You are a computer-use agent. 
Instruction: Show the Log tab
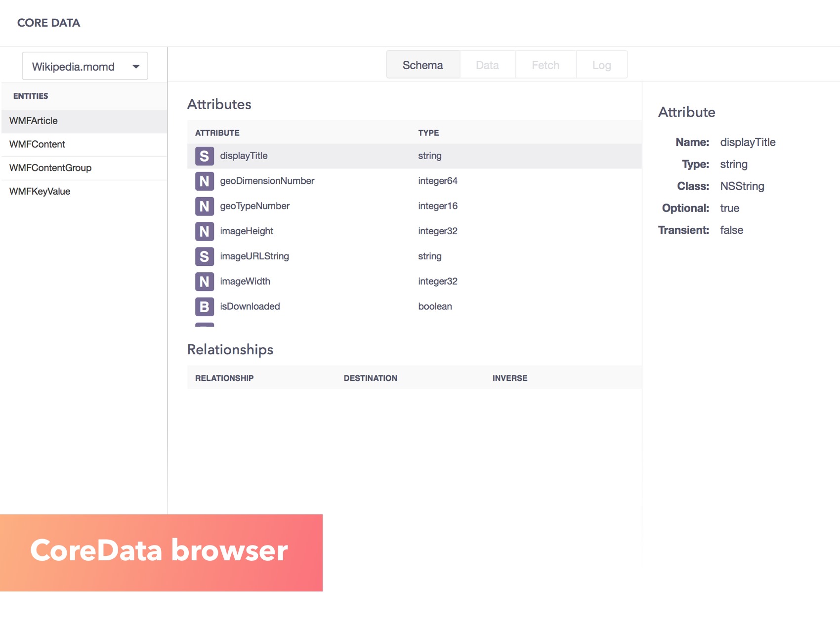pyautogui.click(x=601, y=65)
